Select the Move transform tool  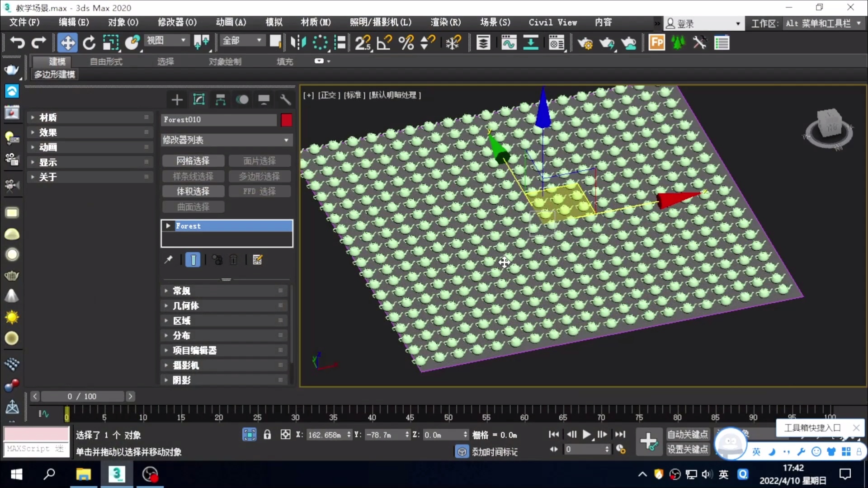pyautogui.click(x=67, y=43)
